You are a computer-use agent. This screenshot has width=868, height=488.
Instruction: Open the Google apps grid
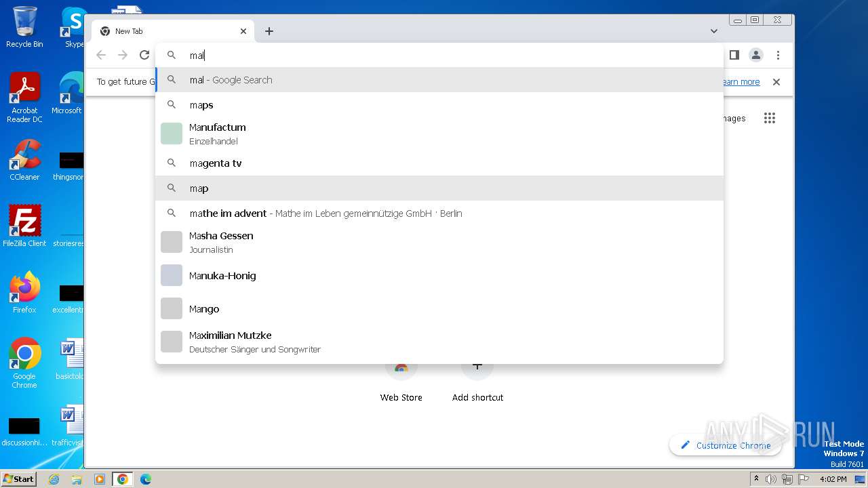pyautogui.click(x=769, y=118)
